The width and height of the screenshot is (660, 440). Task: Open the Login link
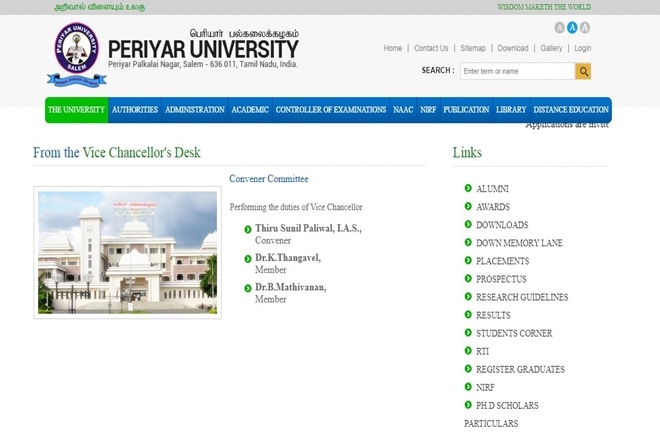[582, 48]
